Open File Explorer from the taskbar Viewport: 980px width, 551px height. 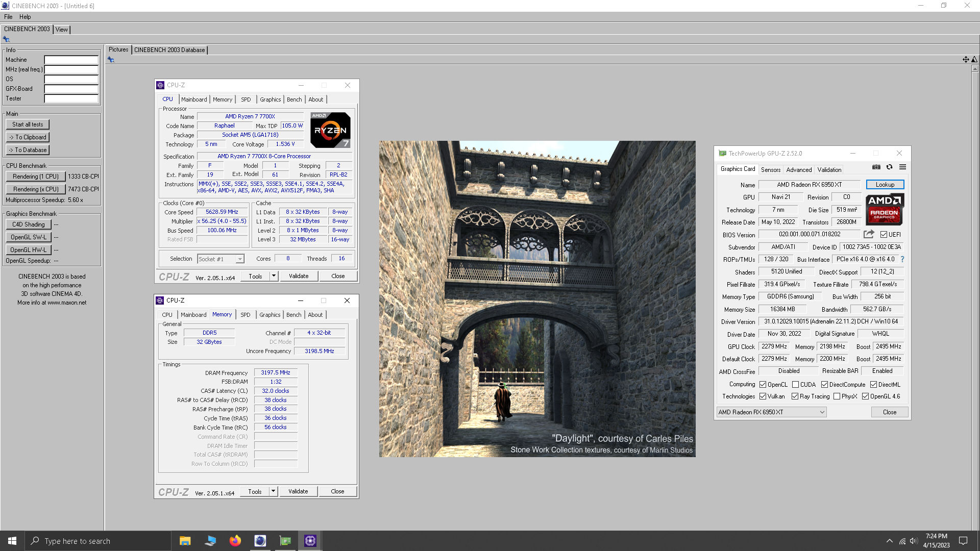[x=185, y=541]
